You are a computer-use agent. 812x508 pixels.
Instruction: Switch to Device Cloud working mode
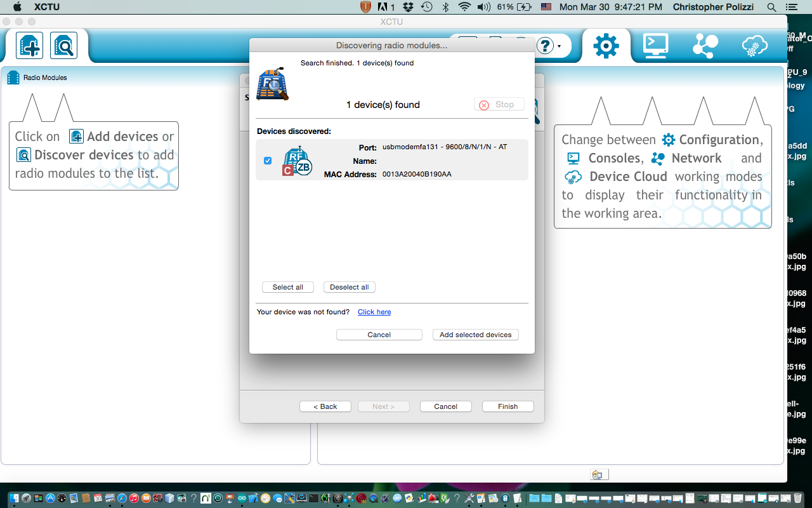tap(754, 46)
